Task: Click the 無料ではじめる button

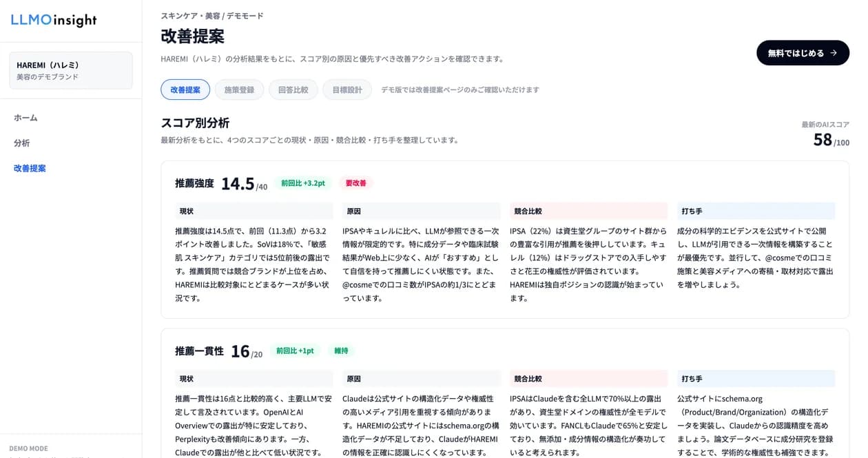Action: pos(803,53)
